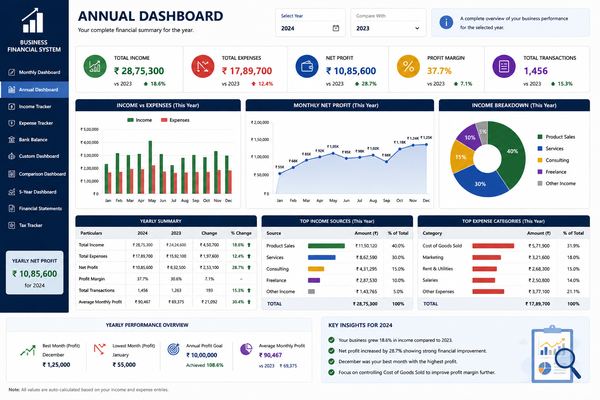Click the yellow Profit Margin percent icon
Viewport: 600px width, 400px height.
408,66
